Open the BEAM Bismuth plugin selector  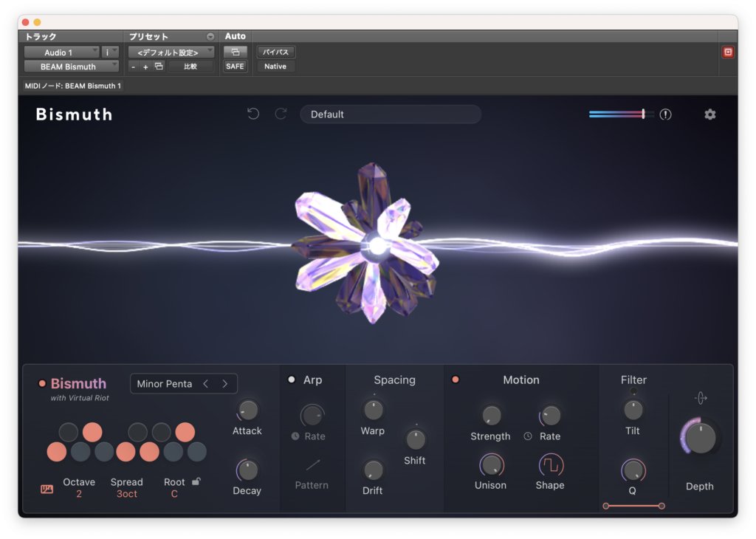coord(72,66)
